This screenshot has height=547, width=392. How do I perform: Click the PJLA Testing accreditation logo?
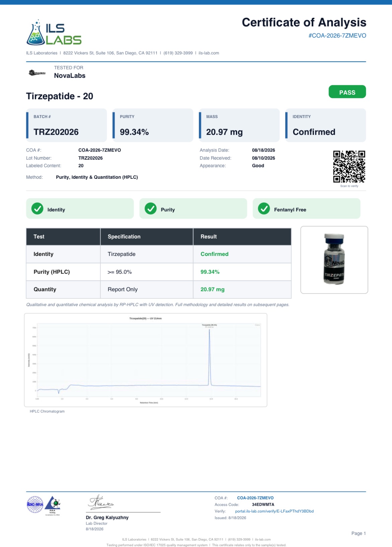click(x=53, y=505)
